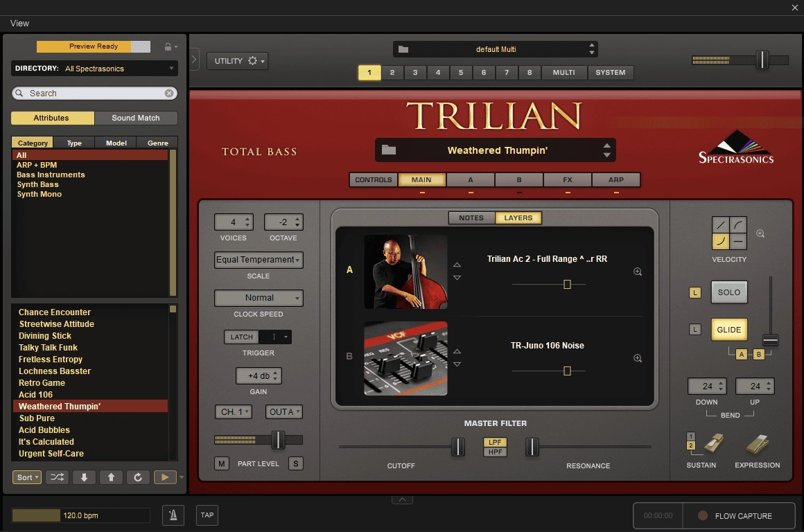Click the browser lock icon
The height and width of the screenshot is (532, 804).
[168, 46]
